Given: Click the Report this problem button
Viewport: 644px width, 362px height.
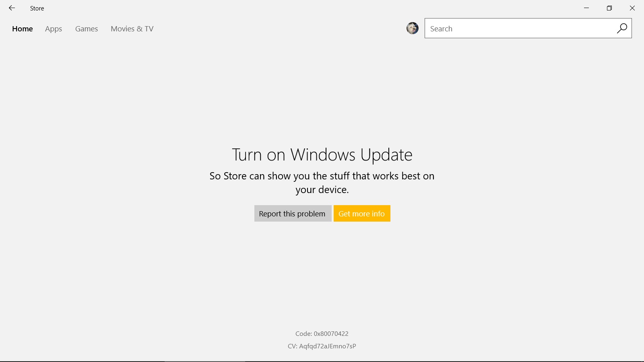Looking at the screenshot, I should tap(293, 214).
